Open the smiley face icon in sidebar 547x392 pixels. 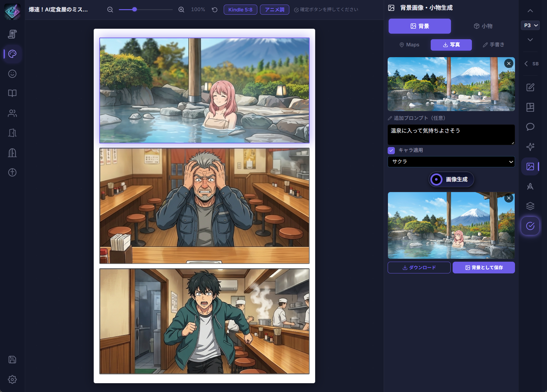tap(12, 74)
